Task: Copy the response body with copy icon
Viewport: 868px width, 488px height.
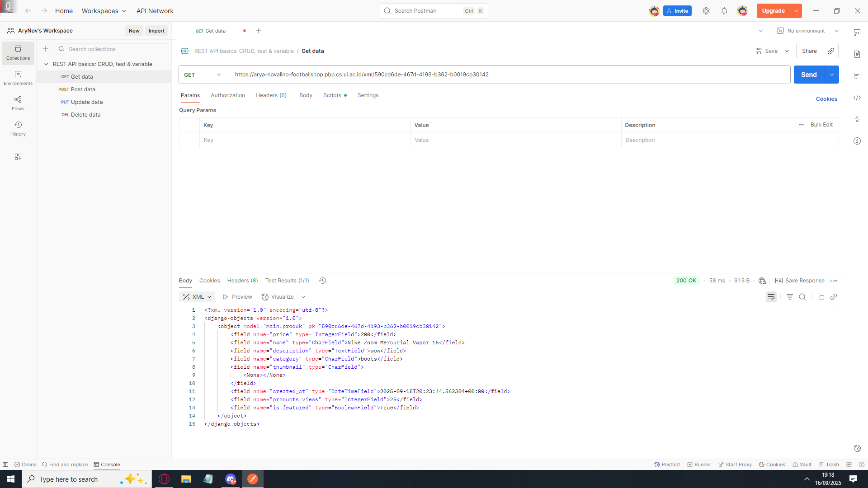Action: pyautogui.click(x=821, y=297)
